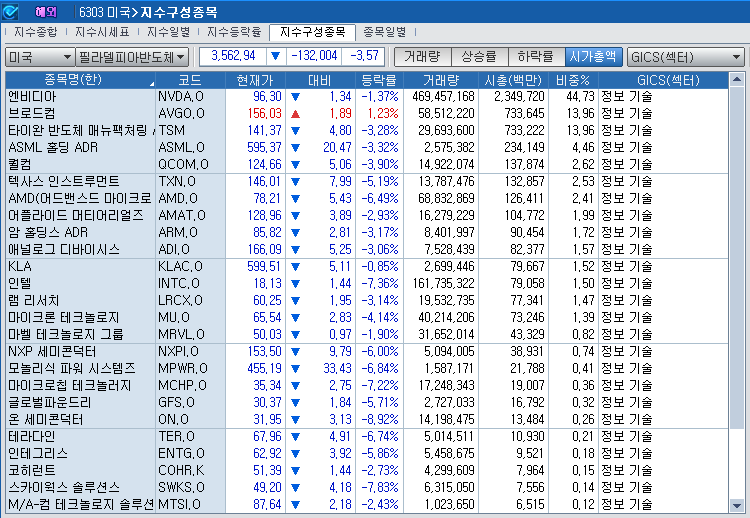Open the GICS(섹터) dropdown in toolbar
The image size is (750, 518).
coord(685,57)
